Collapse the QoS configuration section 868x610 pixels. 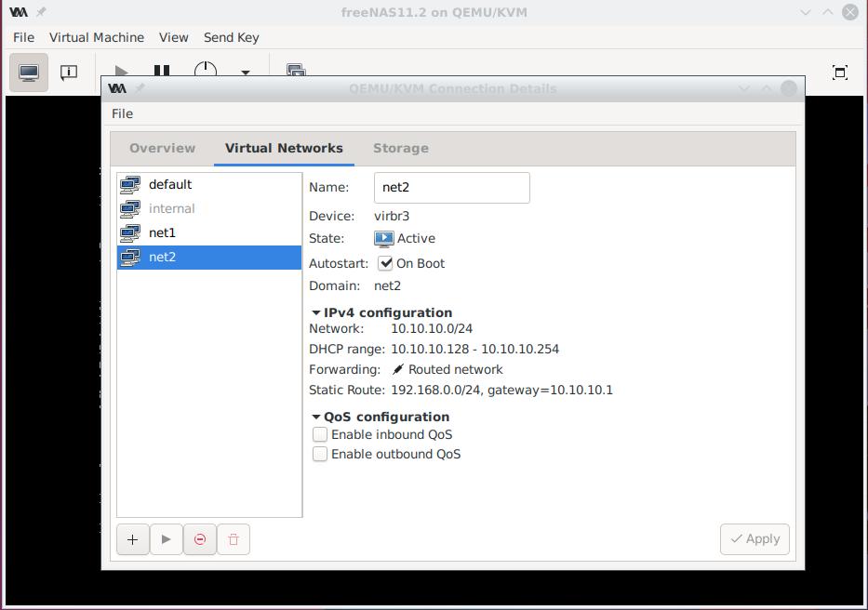coord(316,418)
